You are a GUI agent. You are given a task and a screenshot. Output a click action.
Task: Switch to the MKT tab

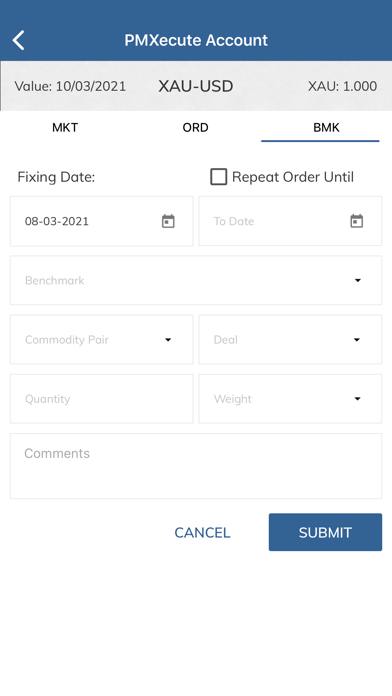[x=65, y=127]
